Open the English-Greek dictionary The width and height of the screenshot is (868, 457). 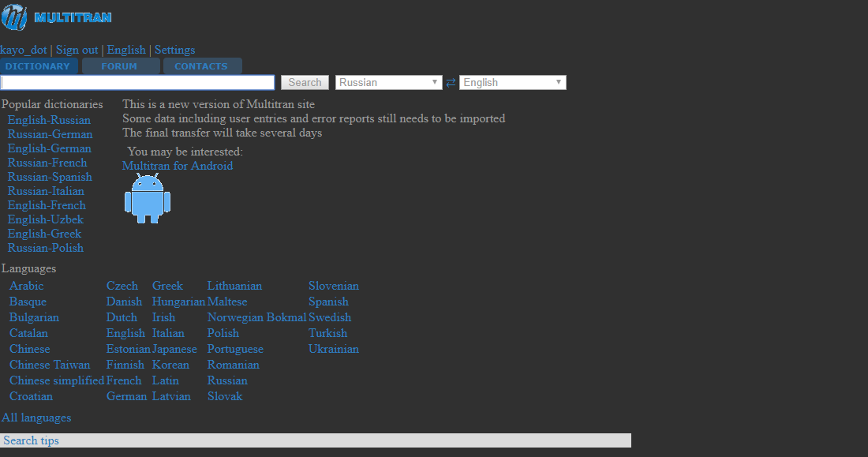pos(44,234)
